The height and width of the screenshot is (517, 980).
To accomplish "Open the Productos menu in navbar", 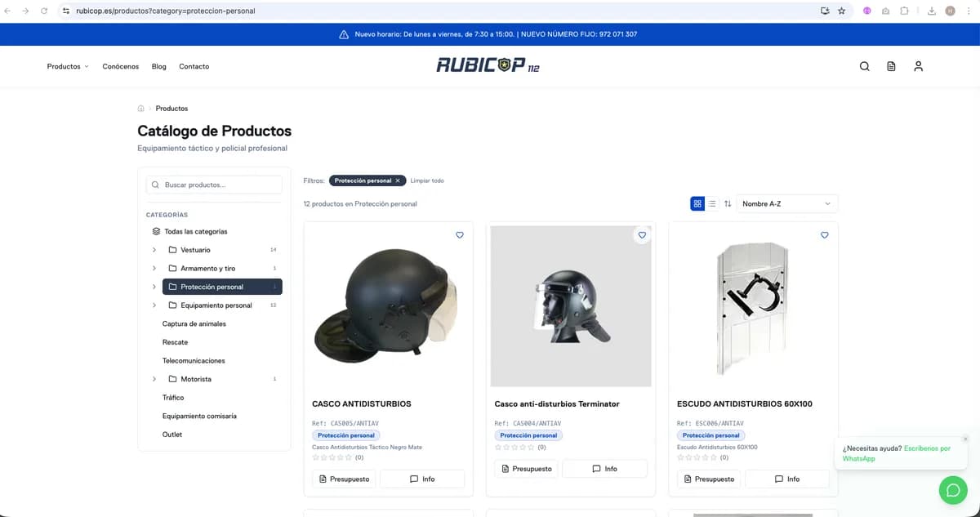I will coord(68,66).
